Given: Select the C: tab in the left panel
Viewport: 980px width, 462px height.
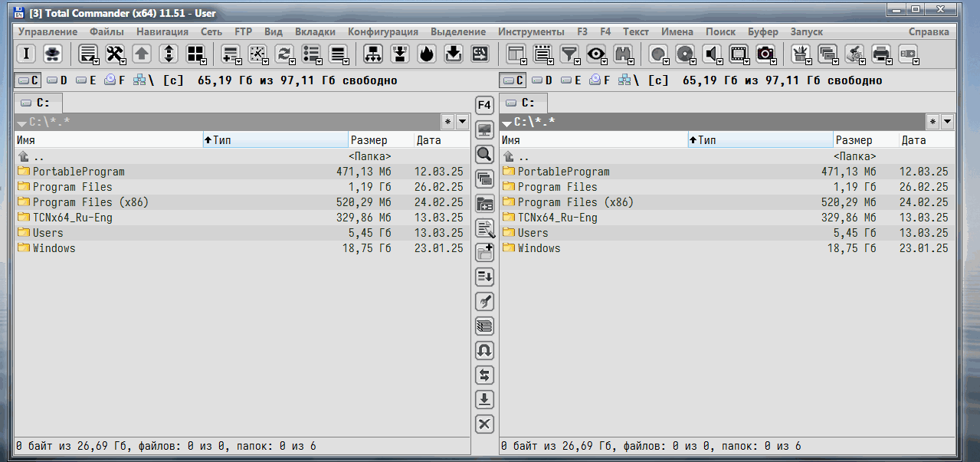Looking at the screenshot, I should pyautogui.click(x=38, y=103).
